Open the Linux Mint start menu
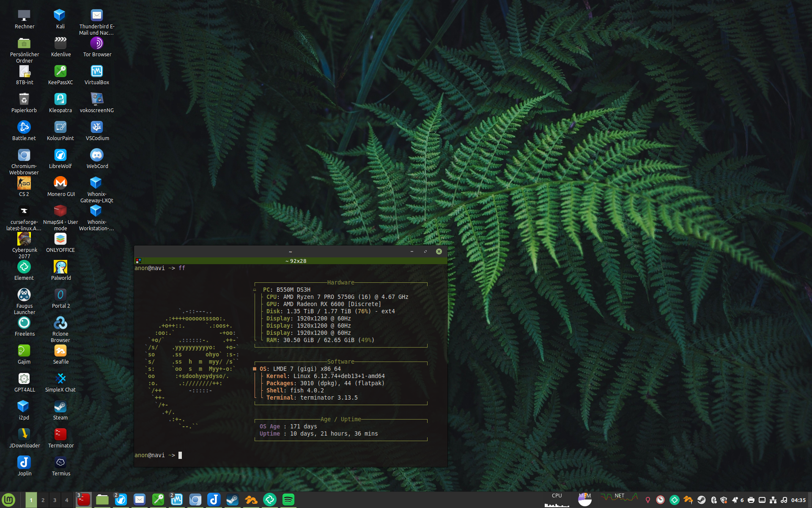Screen dimensions: 812x508 pyautogui.click(x=8, y=500)
